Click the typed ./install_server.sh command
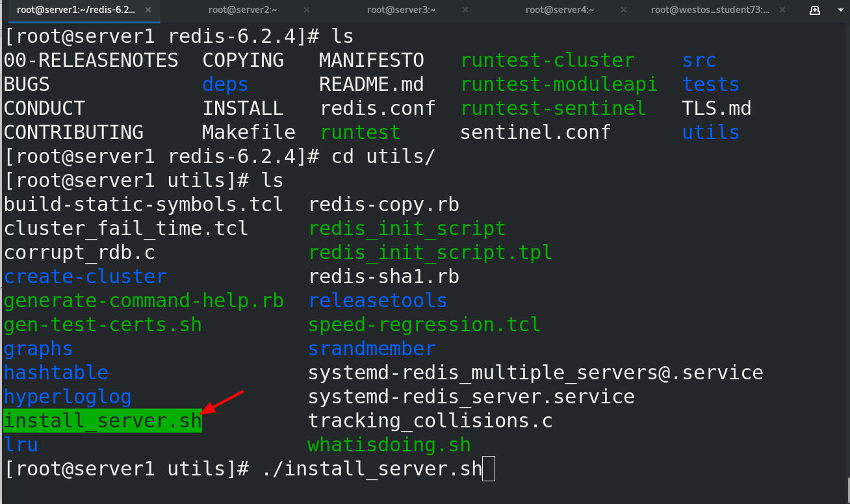The image size is (850, 504). coord(372,469)
